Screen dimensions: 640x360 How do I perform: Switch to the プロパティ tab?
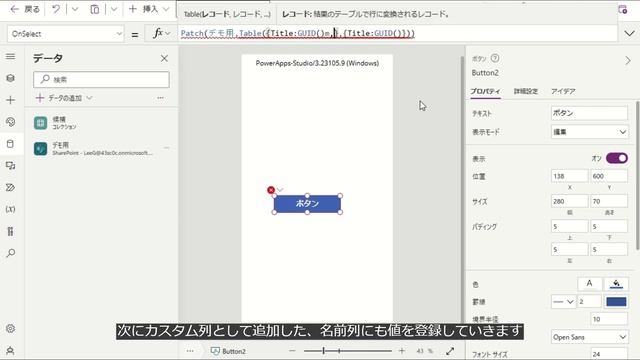point(485,91)
